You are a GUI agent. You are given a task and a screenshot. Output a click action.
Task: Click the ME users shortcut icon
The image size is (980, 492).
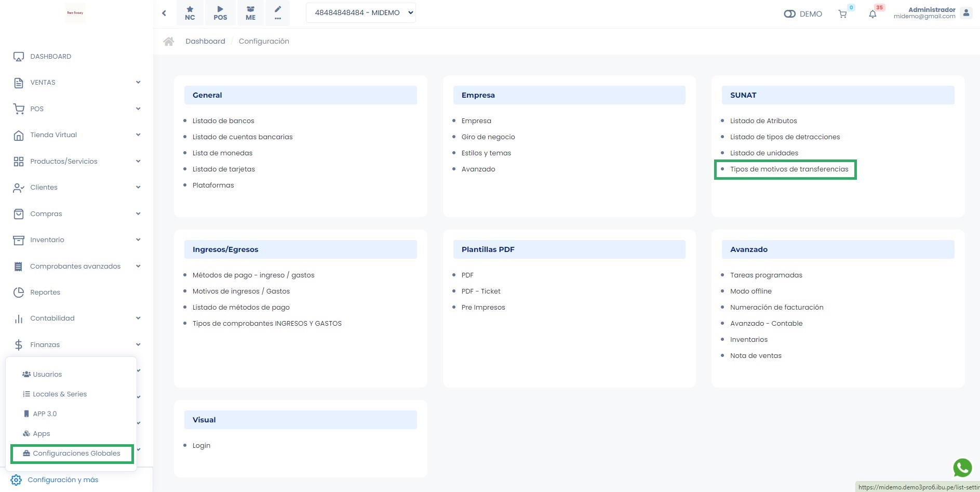click(x=250, y=13)
